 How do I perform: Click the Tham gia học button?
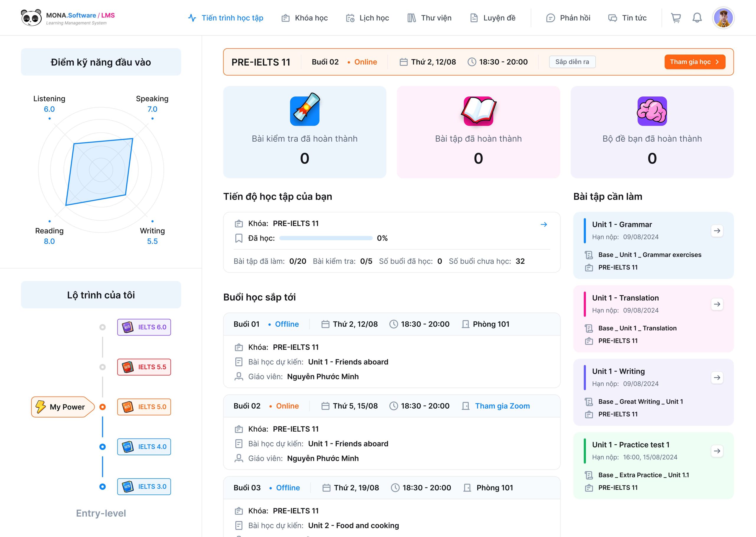(x=695, y=62)
